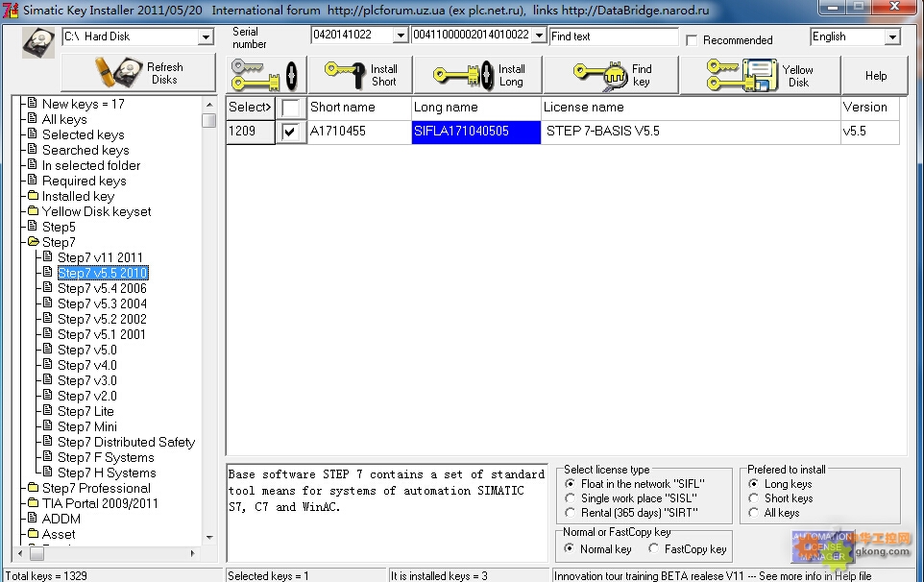
Task: Select Selected keys in the tree
Action: point(84,134)
